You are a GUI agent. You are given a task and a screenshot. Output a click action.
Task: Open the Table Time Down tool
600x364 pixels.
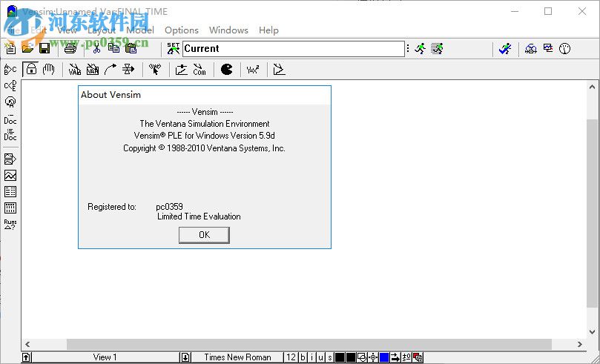(x=10, y=208)
